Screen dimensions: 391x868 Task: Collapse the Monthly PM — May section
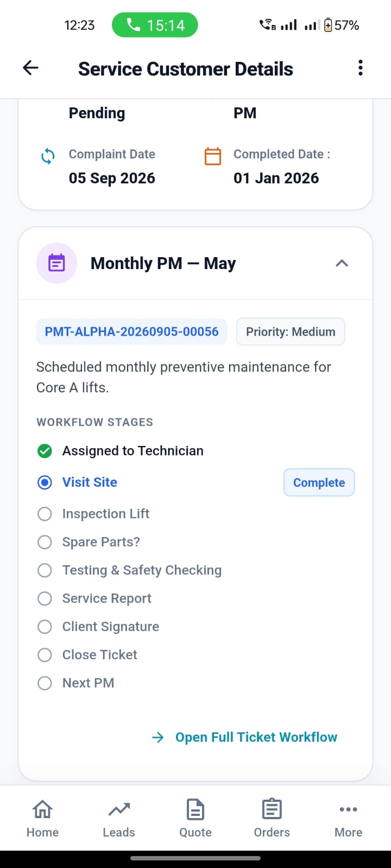point(342,263)
